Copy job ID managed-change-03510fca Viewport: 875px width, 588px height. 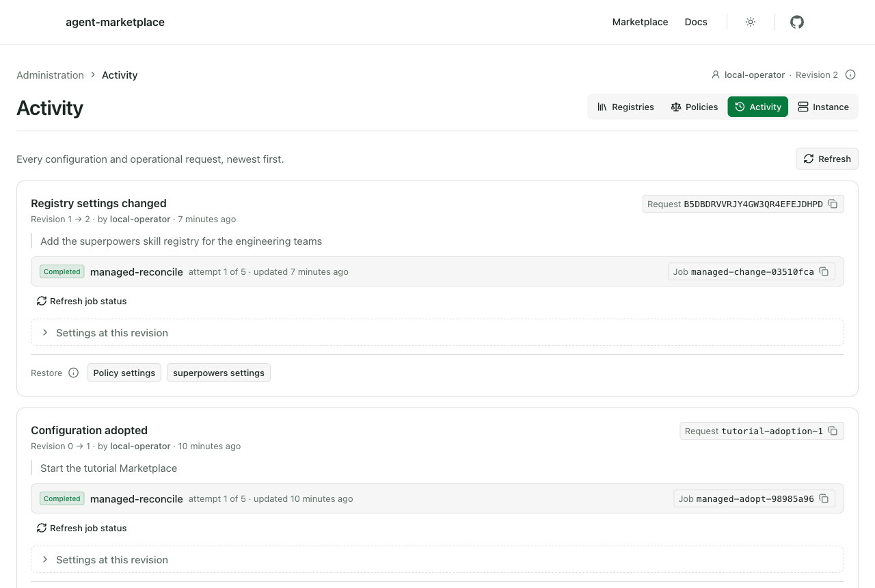pyautogui.click(x=824, y=271)
